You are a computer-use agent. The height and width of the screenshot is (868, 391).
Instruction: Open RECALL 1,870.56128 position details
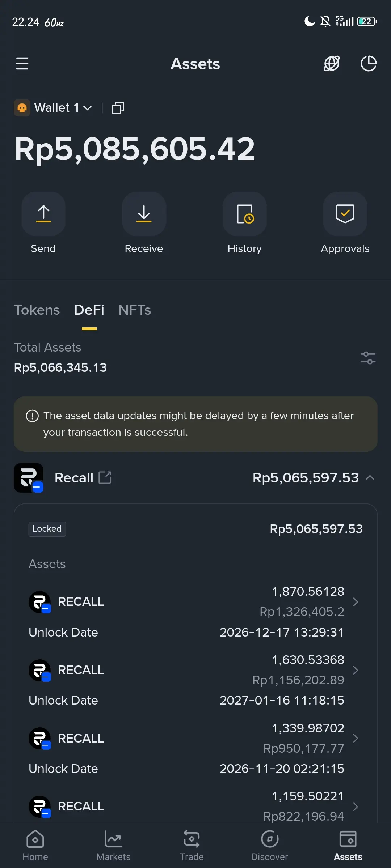click(x=195, y=601)
